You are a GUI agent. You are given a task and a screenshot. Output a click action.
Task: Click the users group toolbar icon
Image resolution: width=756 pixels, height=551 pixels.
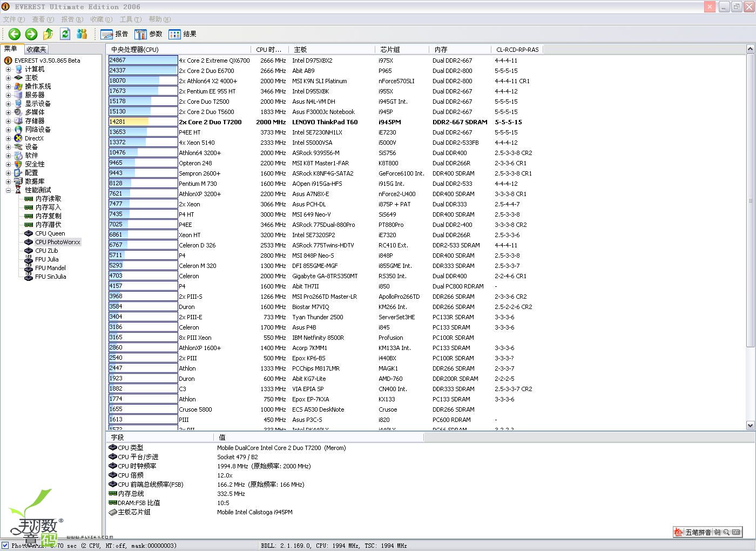pyautogui.click(x=82, y=34)
